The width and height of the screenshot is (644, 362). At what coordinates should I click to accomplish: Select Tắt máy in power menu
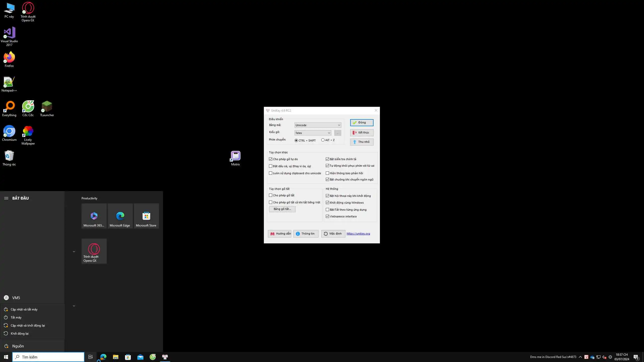tap(16, 318)
